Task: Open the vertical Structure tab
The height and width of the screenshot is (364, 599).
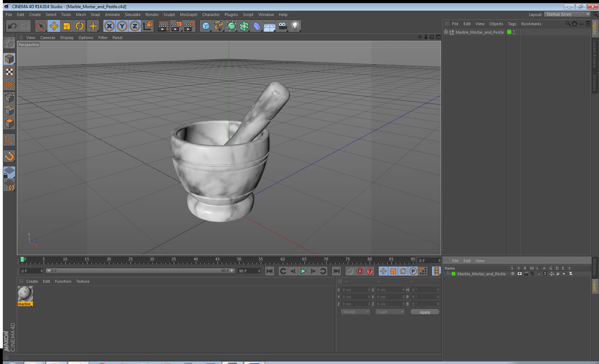Action: pyautogui.click(x=595, y=82)
